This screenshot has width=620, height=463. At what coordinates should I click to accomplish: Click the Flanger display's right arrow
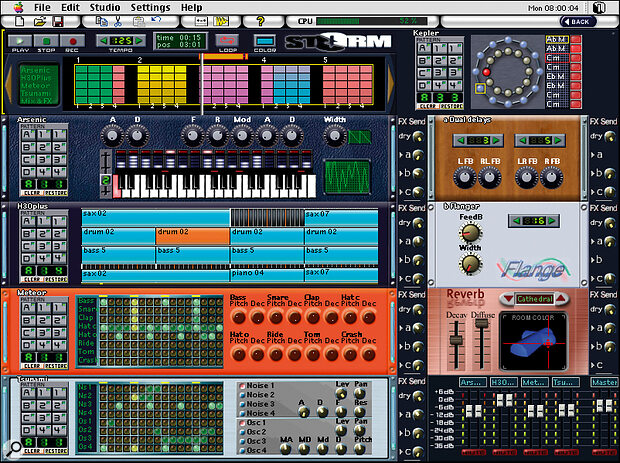tap(552, 221)
